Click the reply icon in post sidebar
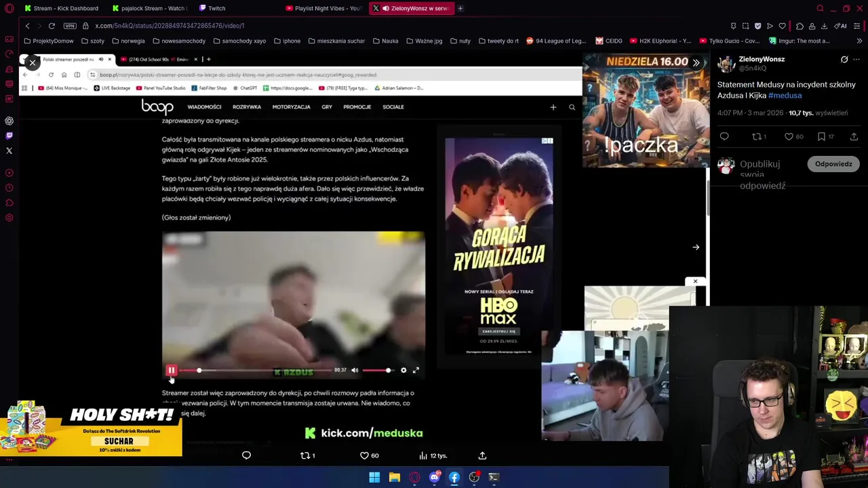The image size is (868, 488). tap(724, 136)
